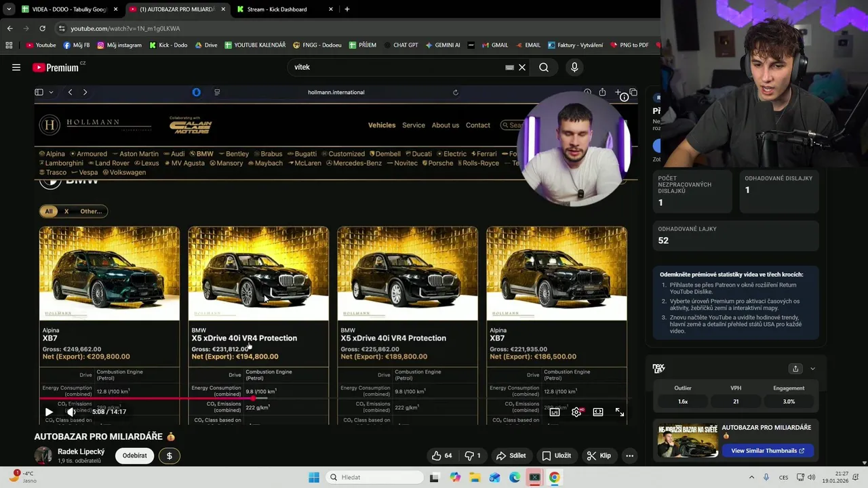The height and width of the screenshot is (488, 868).
Task: Open Copilot from taskbar
Action: (x=454, y=477)
